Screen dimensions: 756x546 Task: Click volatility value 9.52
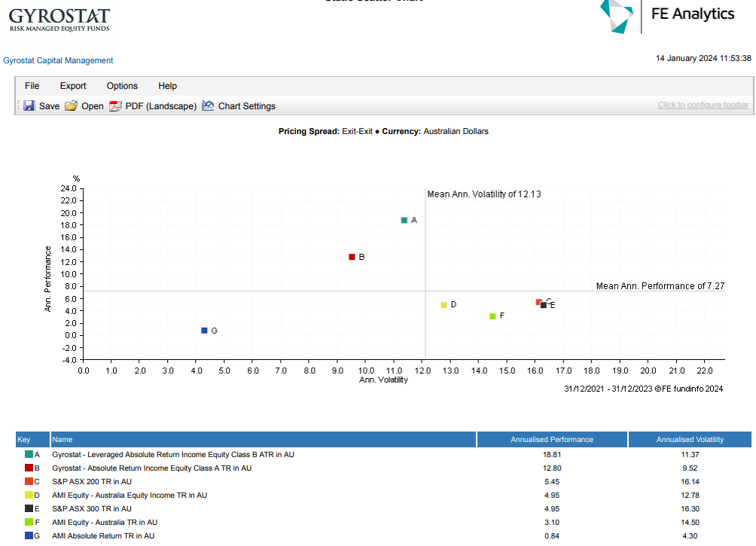[690, 468]
